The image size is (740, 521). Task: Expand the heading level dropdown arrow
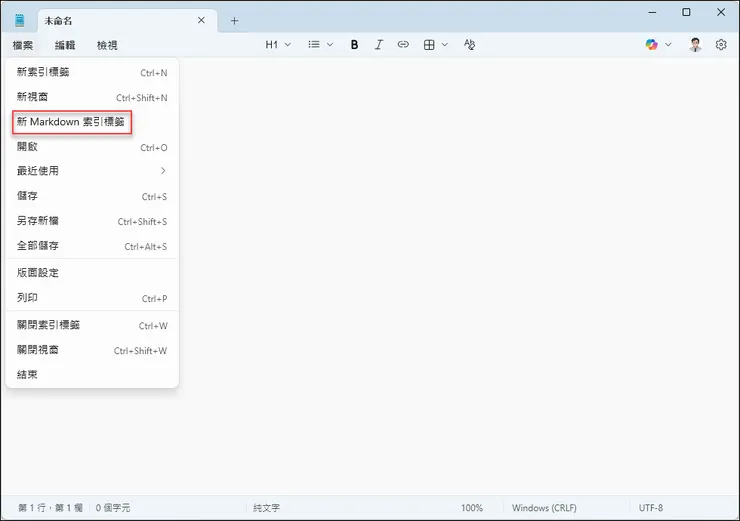coord(287,45)
